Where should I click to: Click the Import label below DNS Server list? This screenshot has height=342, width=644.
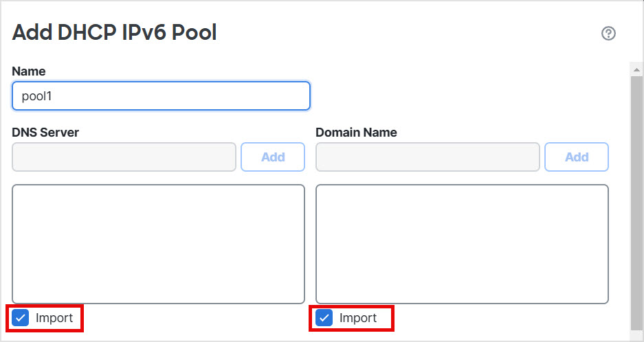[54, 318]
